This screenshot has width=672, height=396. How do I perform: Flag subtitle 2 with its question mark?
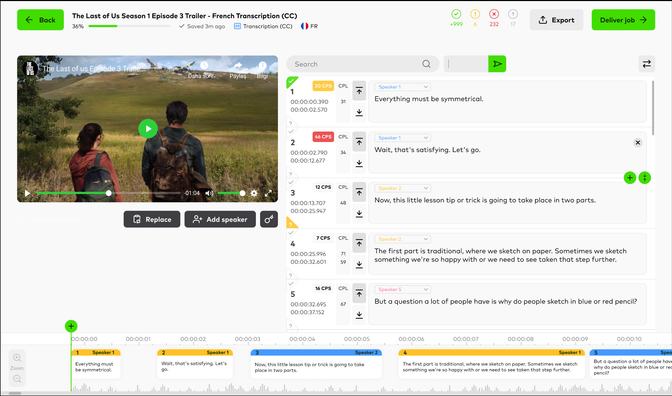point(291,174)
